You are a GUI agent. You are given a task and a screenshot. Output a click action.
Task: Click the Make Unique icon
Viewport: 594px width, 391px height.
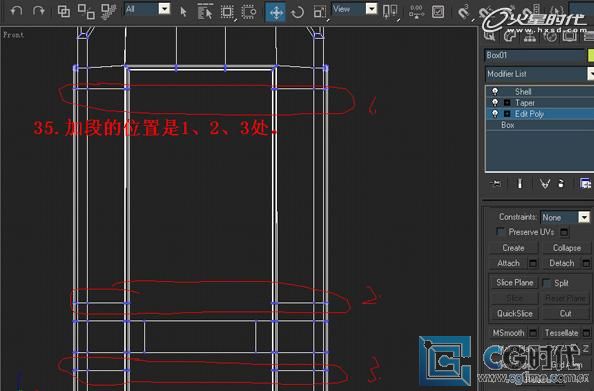point(545,184)
